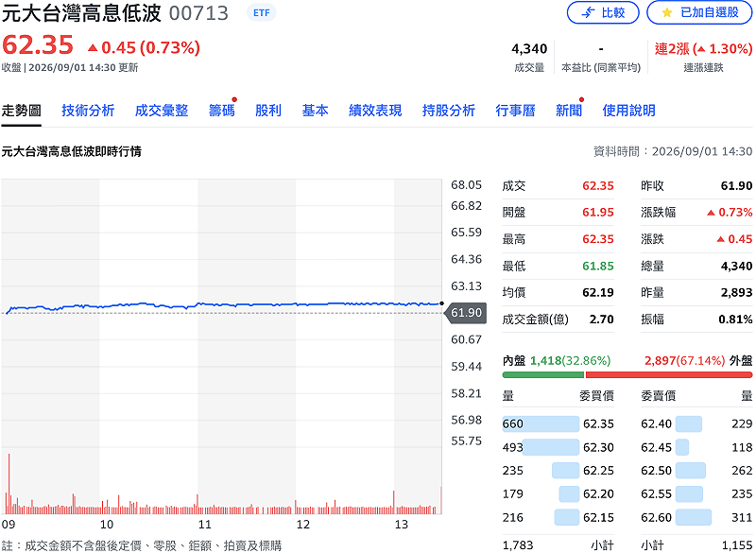This screenshot has height=553, width=756.
Task: Switch to the 技術分析 tab
Action: (x=88, y=111)
